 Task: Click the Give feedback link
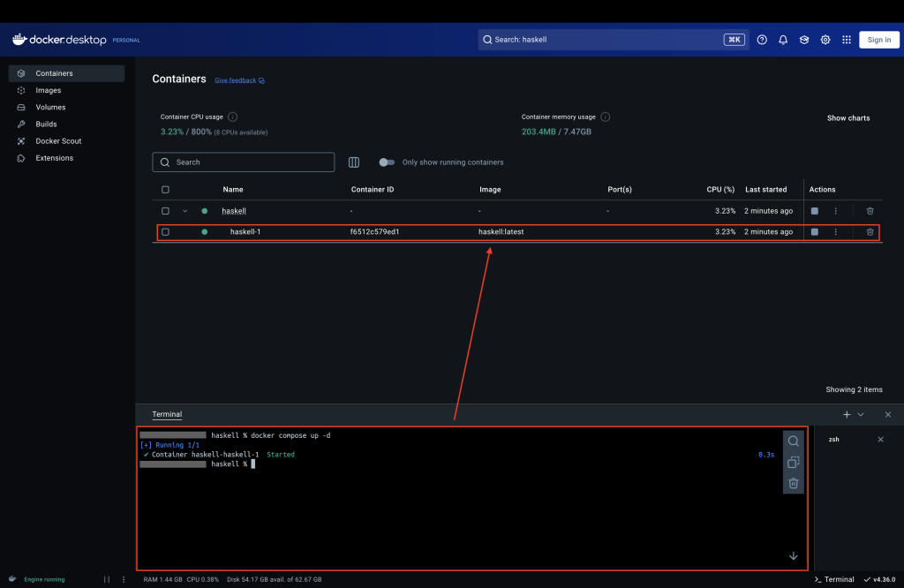click(x=238, y=80)
